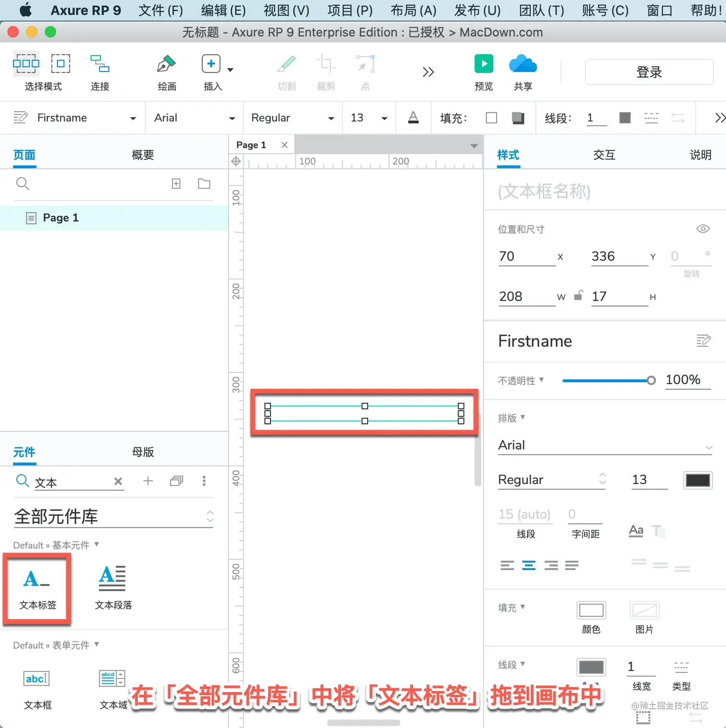Click the pages search icon
This screenshot has width=726, height=728.
coord(23,183)
